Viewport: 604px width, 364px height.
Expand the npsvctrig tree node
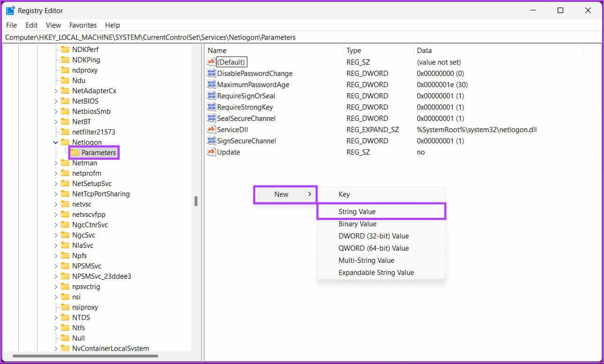(x=56, y=286)
